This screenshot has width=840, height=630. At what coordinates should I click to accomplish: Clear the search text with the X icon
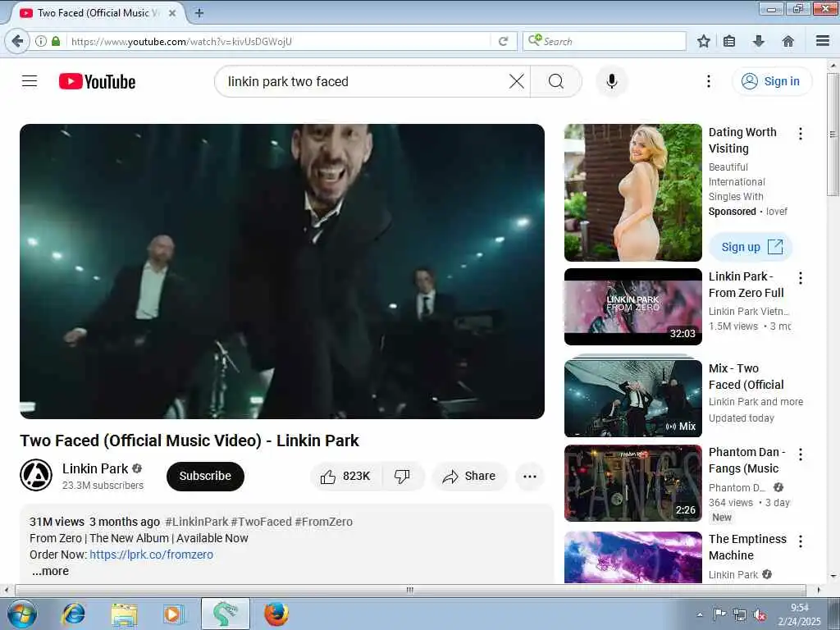click(x=517, y=81)
